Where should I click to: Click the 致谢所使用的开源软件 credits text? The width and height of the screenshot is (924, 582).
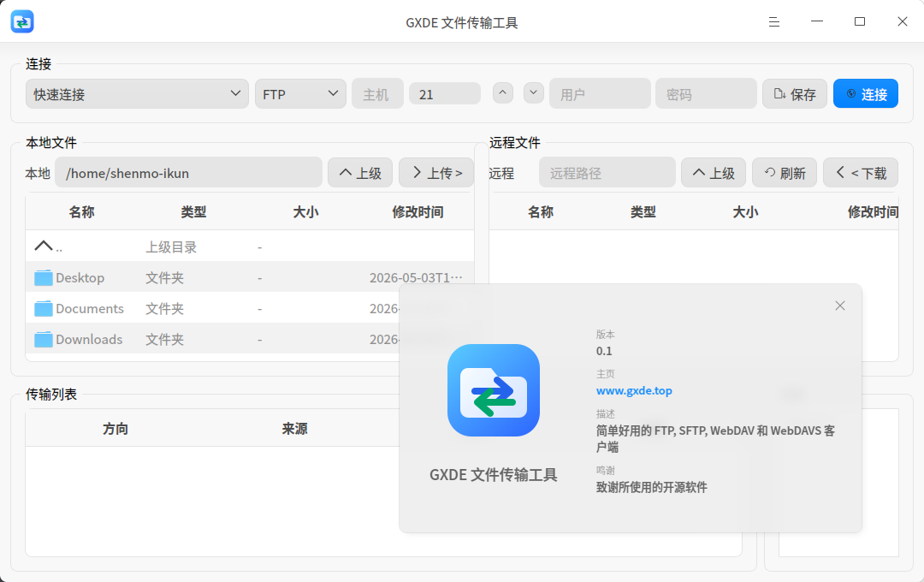(x=652, y=487)
